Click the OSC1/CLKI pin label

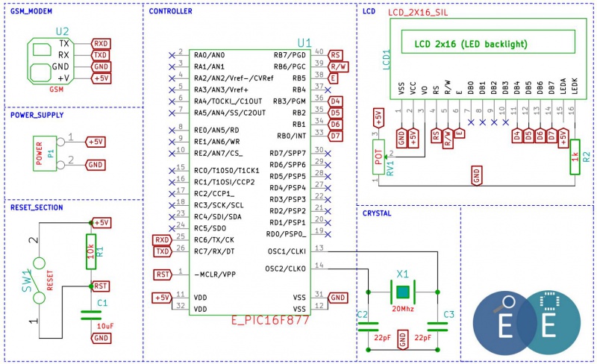287,251
